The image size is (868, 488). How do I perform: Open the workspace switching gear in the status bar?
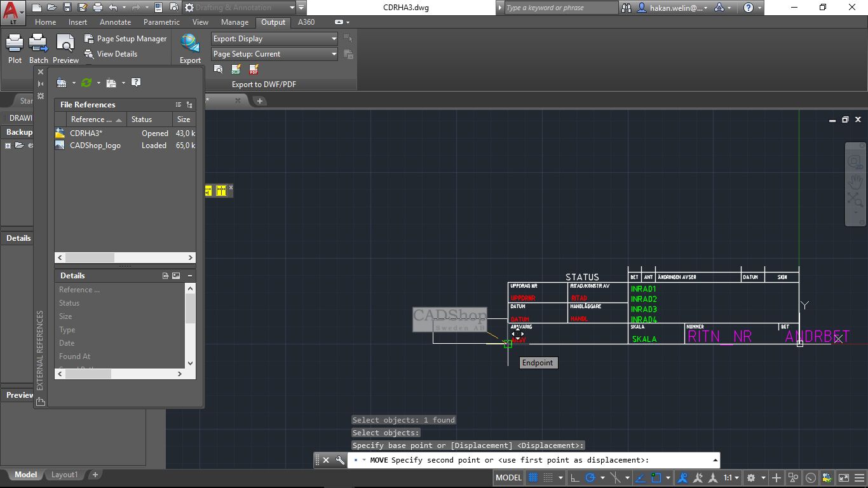(751, 478)
